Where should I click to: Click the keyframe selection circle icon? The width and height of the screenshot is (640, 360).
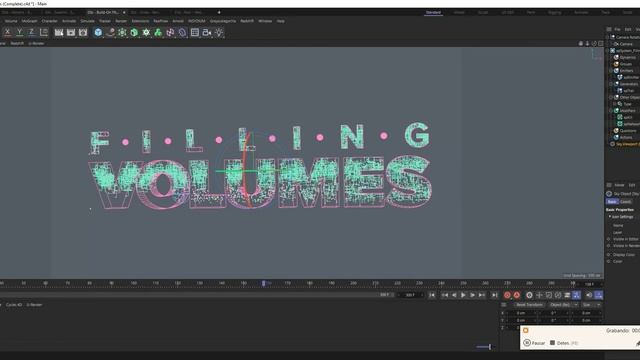(529, 295)
